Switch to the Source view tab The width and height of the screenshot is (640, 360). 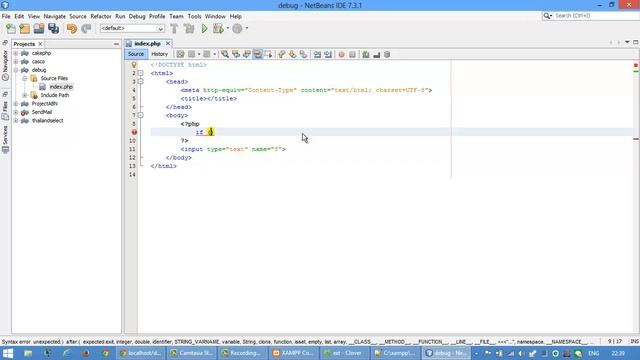tap(136, 54)
